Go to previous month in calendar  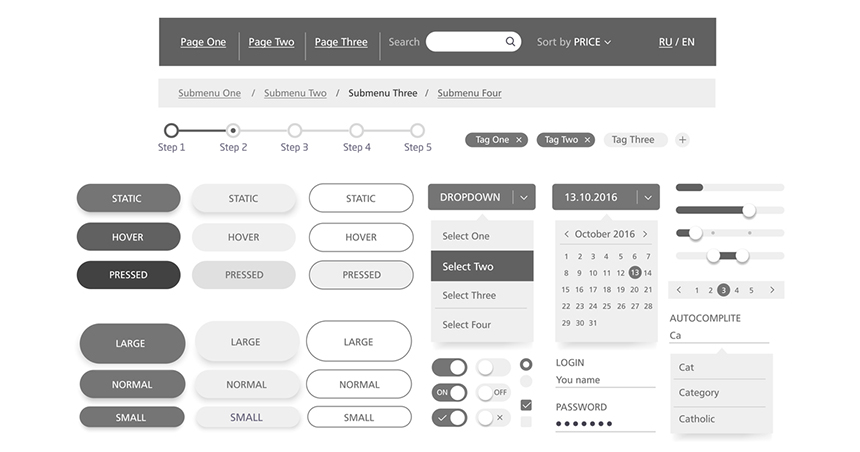(x=567, y=234)
